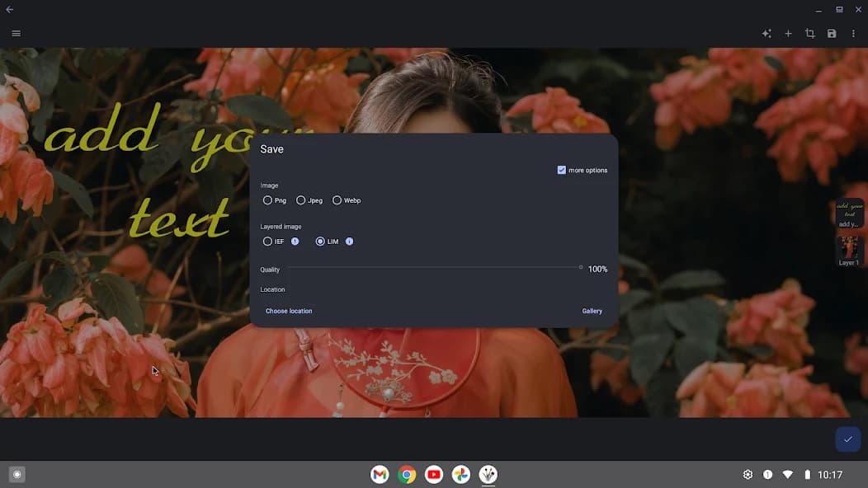Open the three-dot overflow menu

pyautogui.click(x=853, y=33)
